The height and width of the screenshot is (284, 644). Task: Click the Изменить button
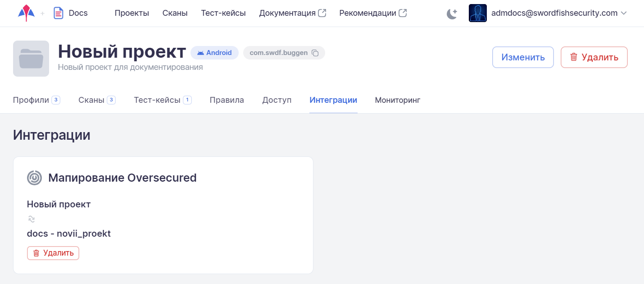coord(522,57)
